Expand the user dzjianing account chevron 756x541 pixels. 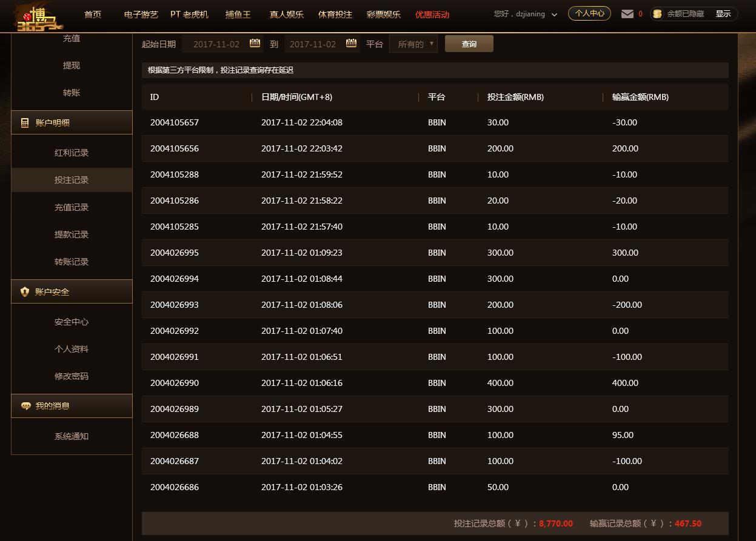coord(554,15)
